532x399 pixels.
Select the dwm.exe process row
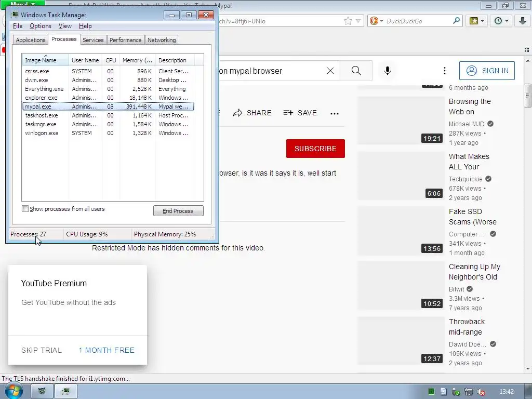click(108, 80)
